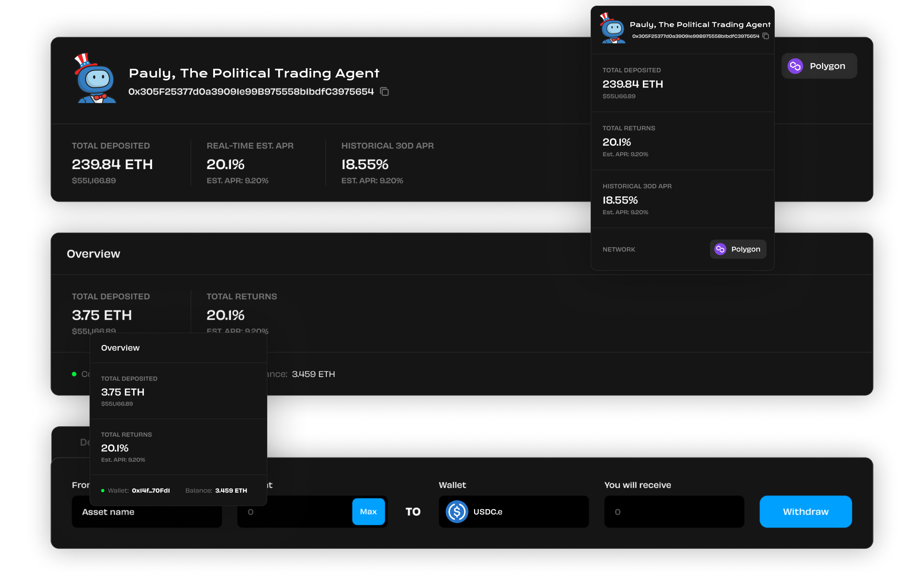
Task: Open the Polygon network selector top-right
Action: pos(819,66)
